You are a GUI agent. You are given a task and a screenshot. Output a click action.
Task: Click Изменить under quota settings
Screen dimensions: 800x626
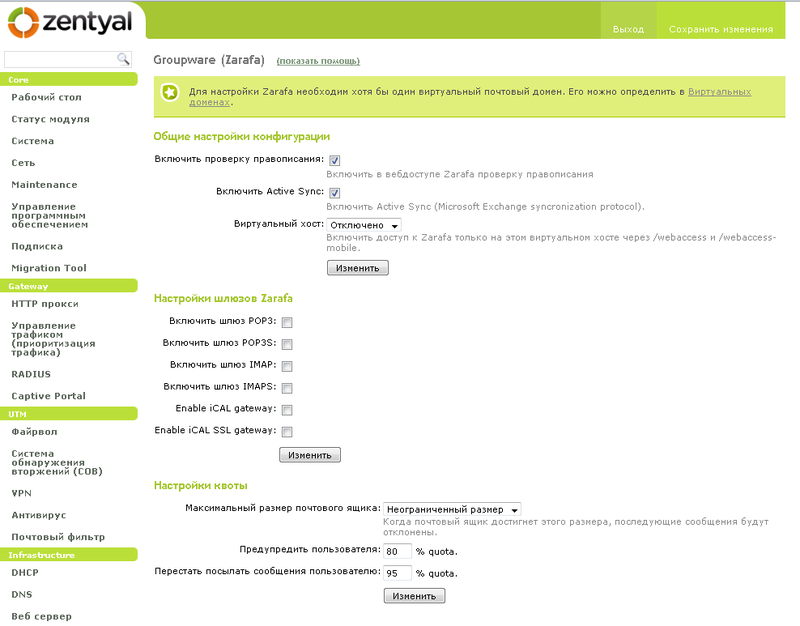point(414,595)
